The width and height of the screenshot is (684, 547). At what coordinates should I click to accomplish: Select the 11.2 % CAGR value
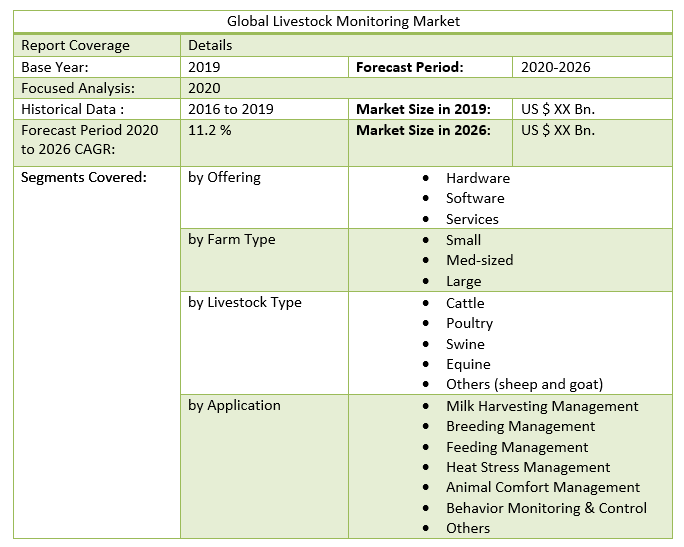click(x=210, y=130)
